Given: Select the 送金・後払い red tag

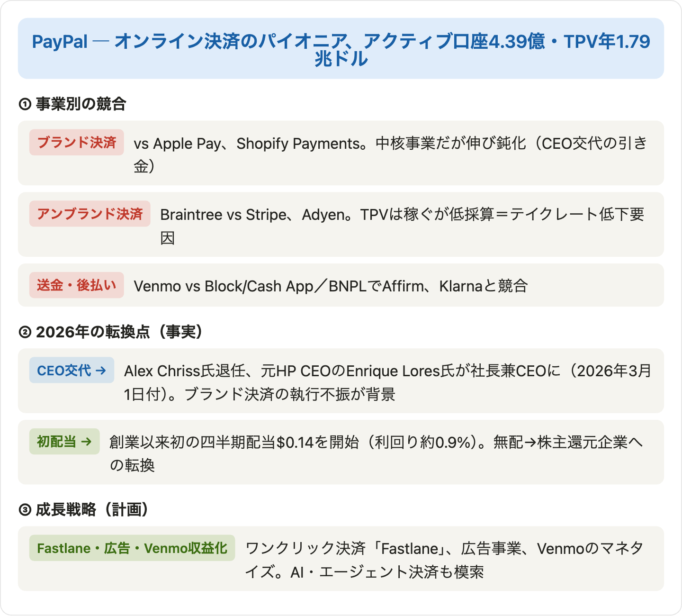Looking at the screenshot, I should point(77,285).
